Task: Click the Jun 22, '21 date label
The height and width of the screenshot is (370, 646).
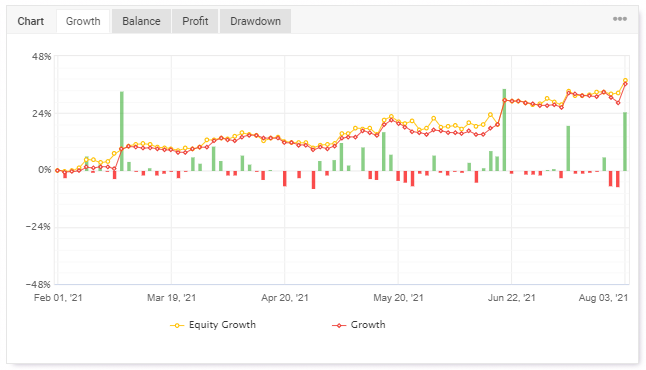Action: (x=512, y=297)
